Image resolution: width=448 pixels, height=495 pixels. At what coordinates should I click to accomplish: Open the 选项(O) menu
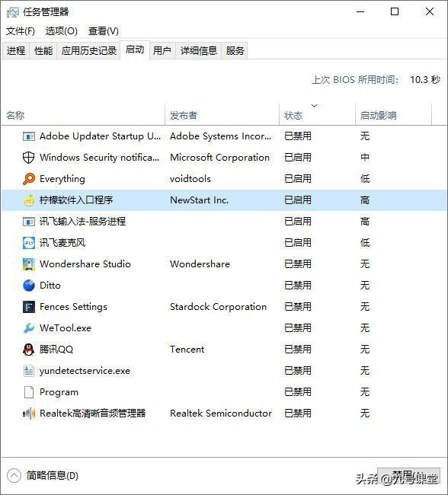click(61, 31)
